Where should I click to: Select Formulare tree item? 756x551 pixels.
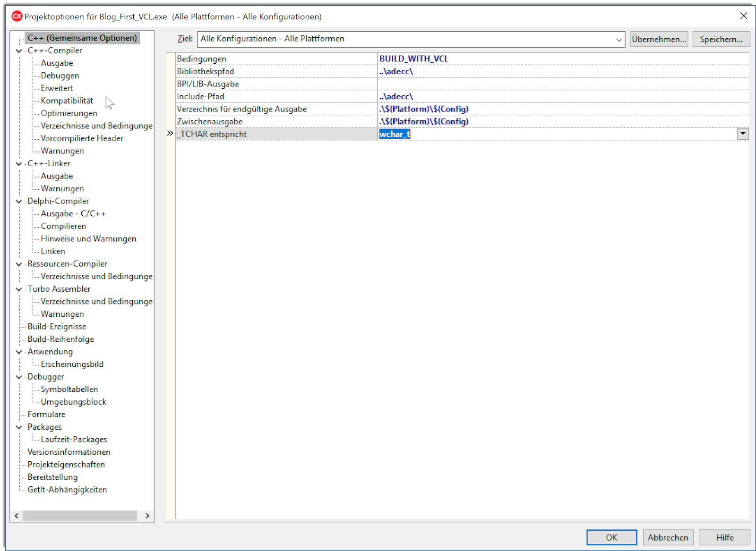click(46, 415)
